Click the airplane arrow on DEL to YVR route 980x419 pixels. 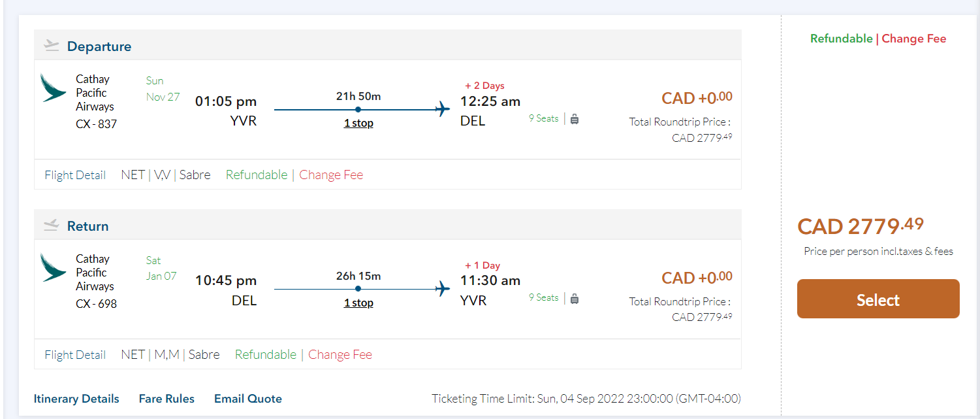pyautogui.click(x=443, y=288)
